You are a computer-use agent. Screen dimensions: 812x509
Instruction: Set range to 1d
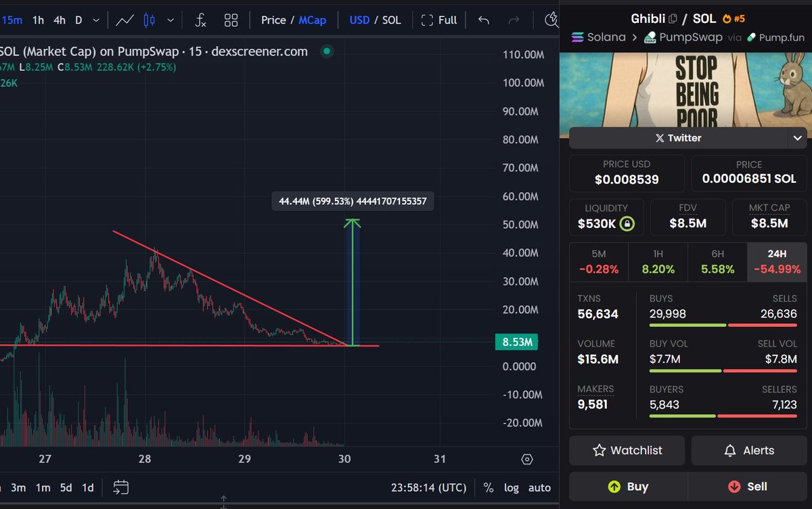(88, 487)
